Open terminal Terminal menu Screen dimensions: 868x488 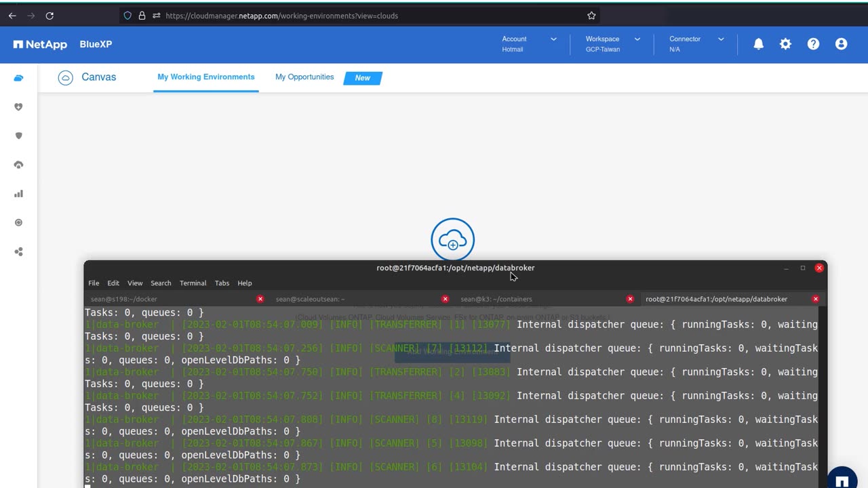point(193,283)
